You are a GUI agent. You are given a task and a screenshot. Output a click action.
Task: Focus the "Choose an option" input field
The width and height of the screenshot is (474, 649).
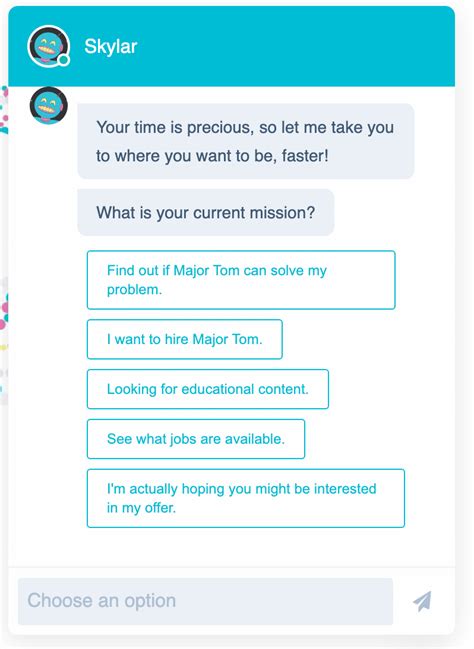(205, 601)
